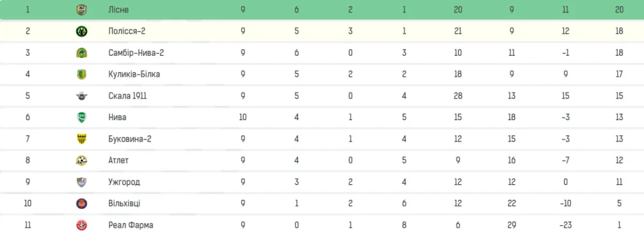Image resolution: width=644 pixels, height=233 pixels.
Task: Select the Куликів-Білка team badge
Action: pos(81,74)
